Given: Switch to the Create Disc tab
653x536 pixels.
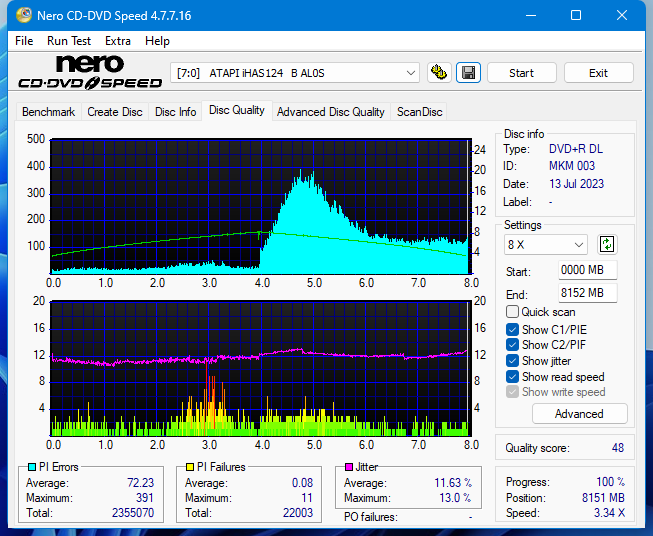Looking at the screenshot, I should tap(115, 112).
